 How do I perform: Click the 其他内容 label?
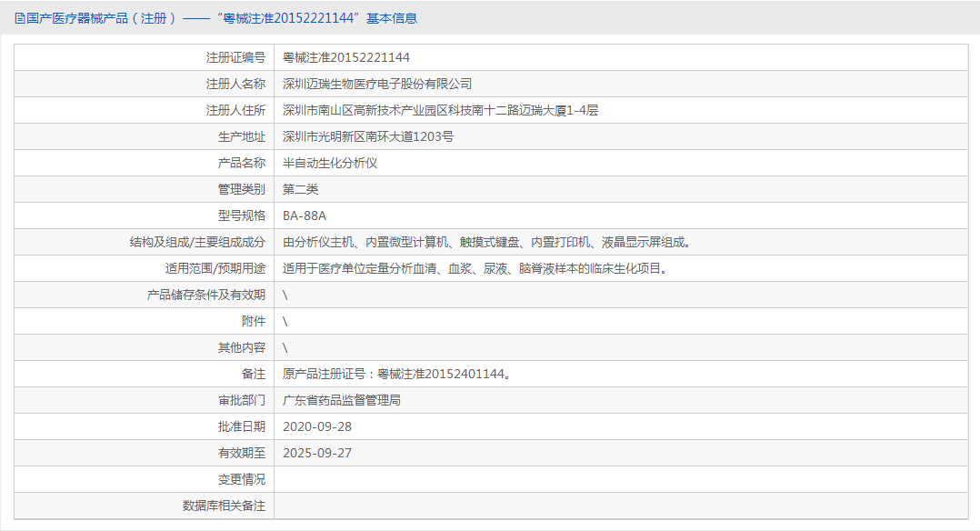pyautogui.click(x=241, y=347)
